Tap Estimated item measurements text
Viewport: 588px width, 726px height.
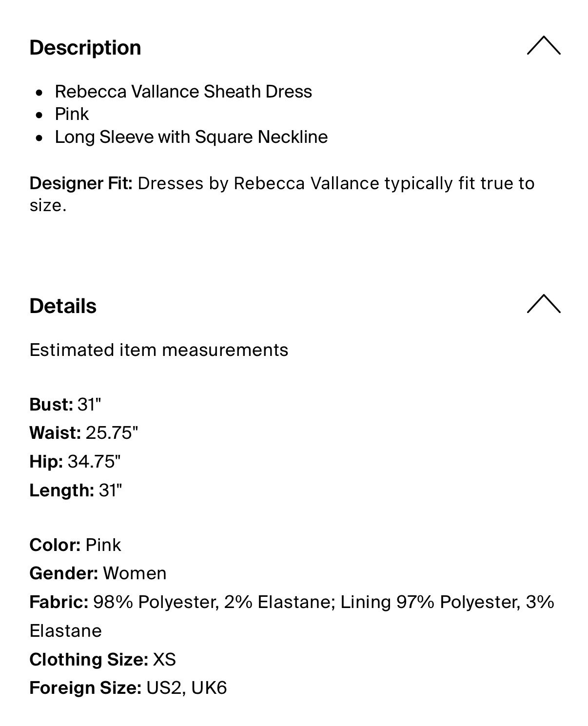pyautogui.click(x=159, y=350)
